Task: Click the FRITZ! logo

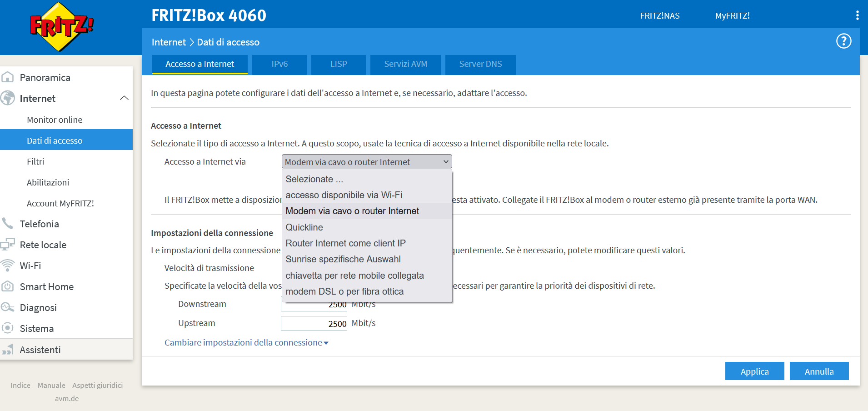Action: 62,26
